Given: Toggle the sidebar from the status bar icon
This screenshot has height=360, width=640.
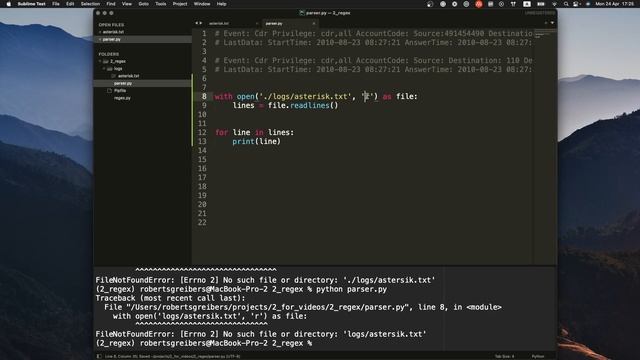Looking at the screenshot, I should [99, 356].
